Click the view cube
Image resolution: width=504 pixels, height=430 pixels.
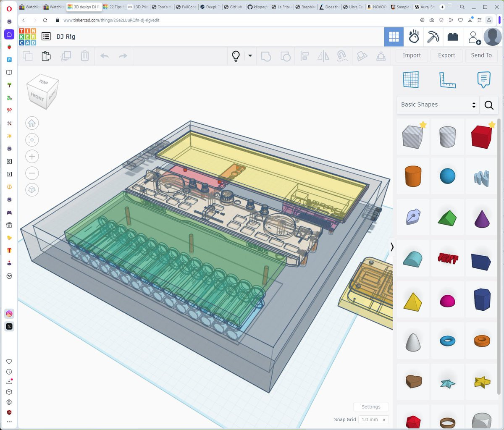(x=42, y=93)
